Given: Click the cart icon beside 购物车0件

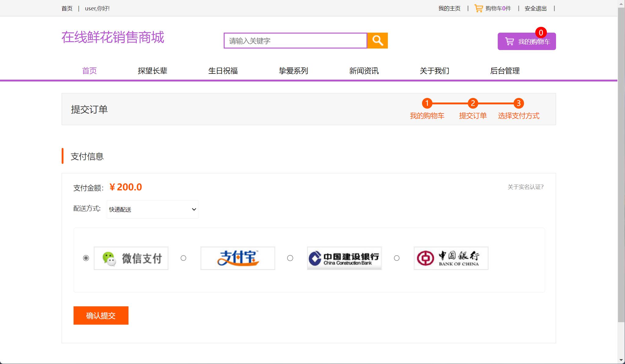Looking at the screenshot, I should 478,8.
